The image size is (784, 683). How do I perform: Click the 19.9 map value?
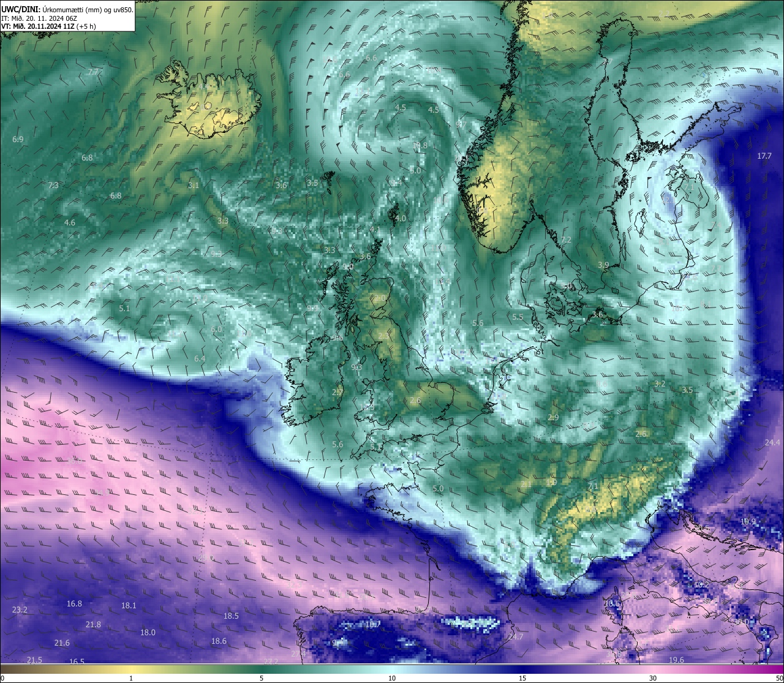pyautogui.click(x=748, y=521)
